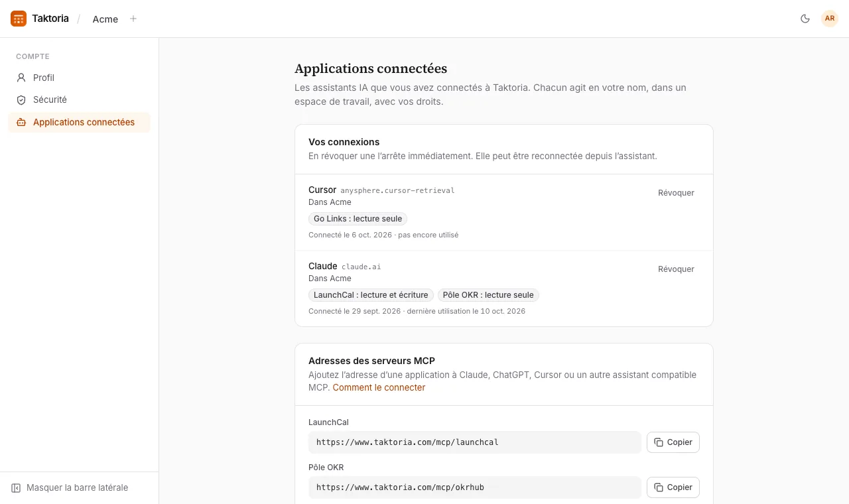Click the Applications connectées page title
This screenshot has width=849, height=504.
tap(371, 69)
